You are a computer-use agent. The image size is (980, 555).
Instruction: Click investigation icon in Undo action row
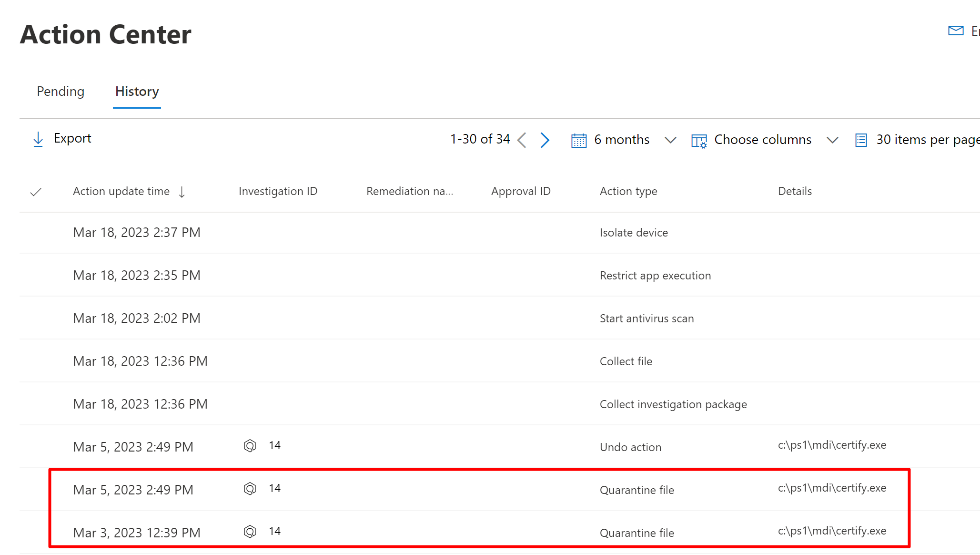[x=250, y=446]
